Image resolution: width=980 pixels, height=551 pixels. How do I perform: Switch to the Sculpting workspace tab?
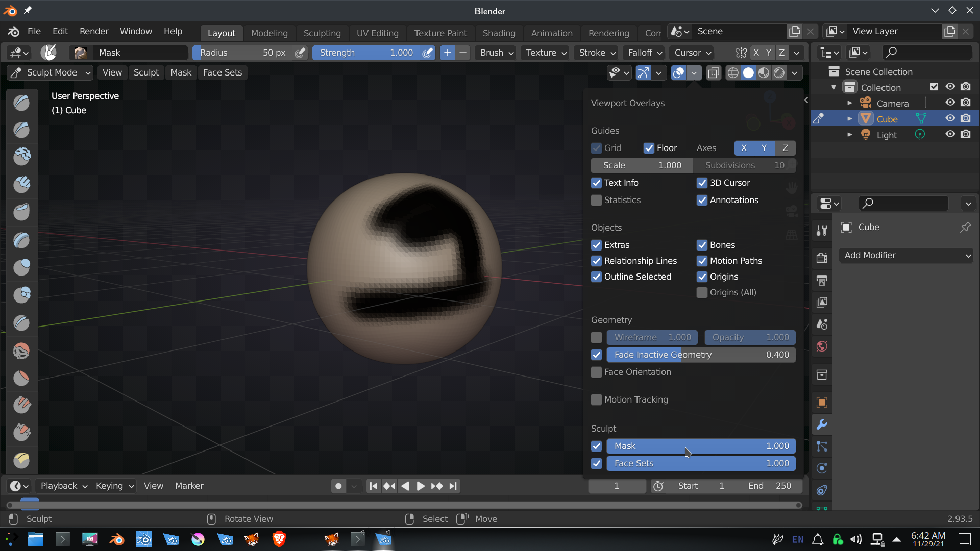click(322, 33)
